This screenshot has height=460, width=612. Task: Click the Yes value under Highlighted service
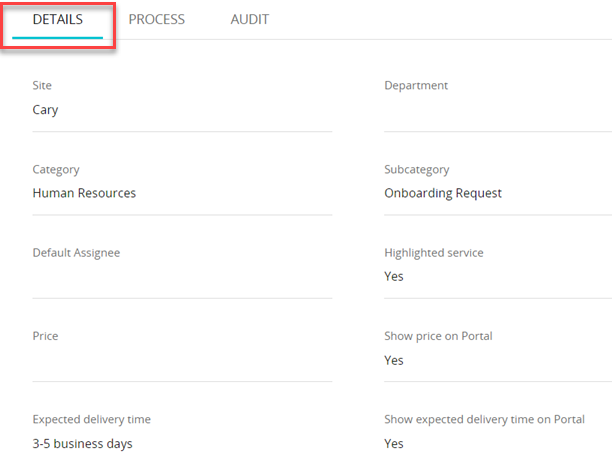[x=394, y=276]
